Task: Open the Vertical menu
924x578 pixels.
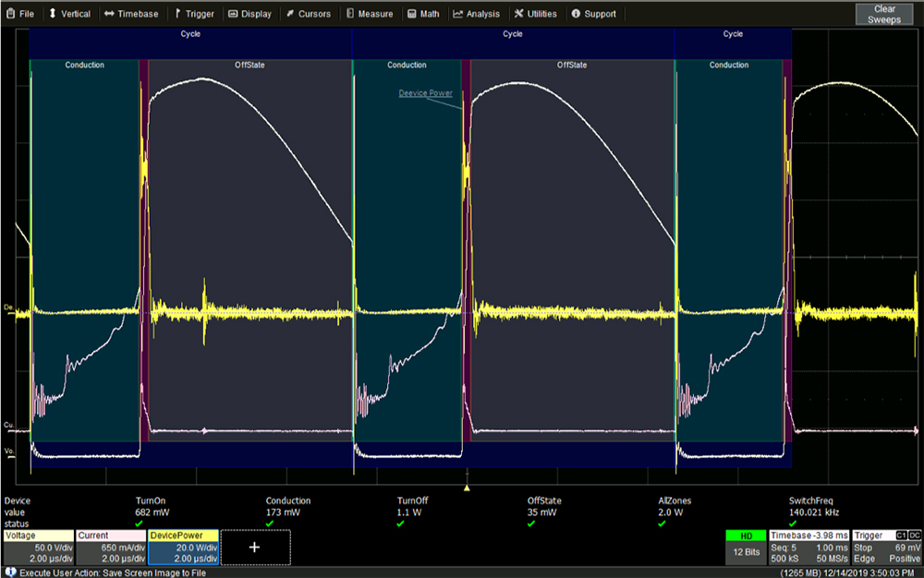Action: click(x=69, y=14)
